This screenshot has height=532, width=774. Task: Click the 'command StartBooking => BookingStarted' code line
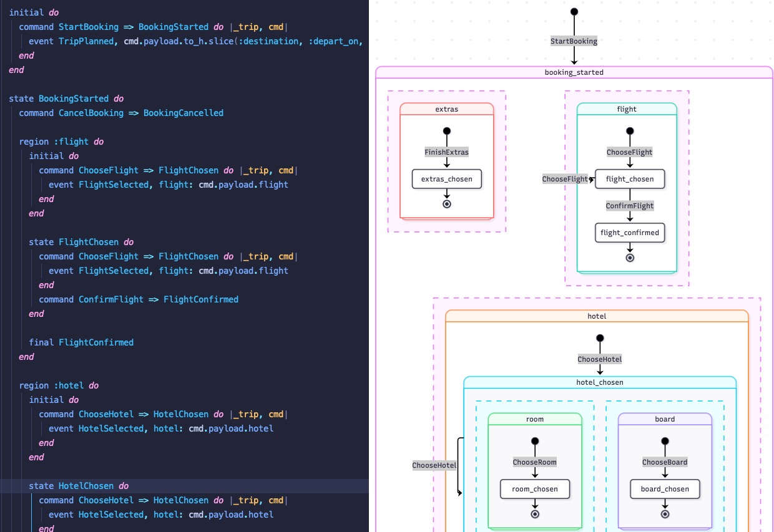pos(154,27)
